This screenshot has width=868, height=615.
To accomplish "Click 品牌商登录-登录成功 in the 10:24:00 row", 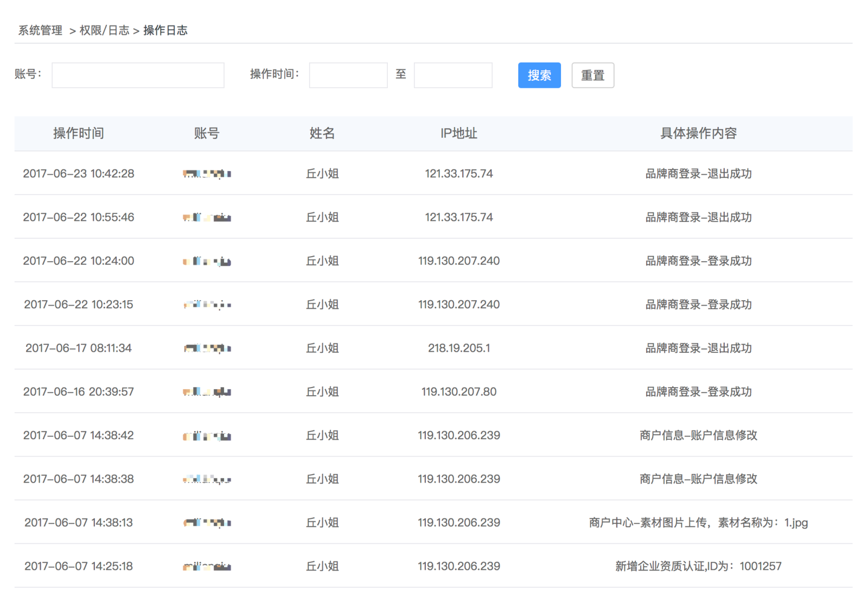I will pos(698,261).
